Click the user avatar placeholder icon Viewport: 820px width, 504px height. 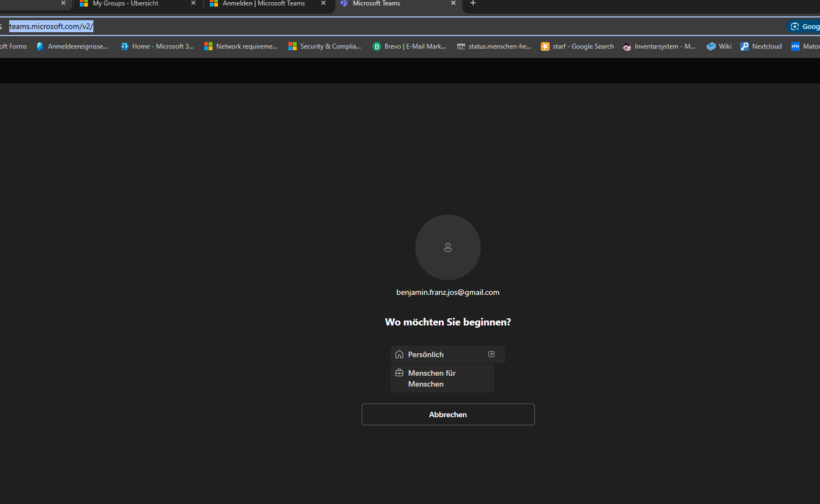(447, 247)
